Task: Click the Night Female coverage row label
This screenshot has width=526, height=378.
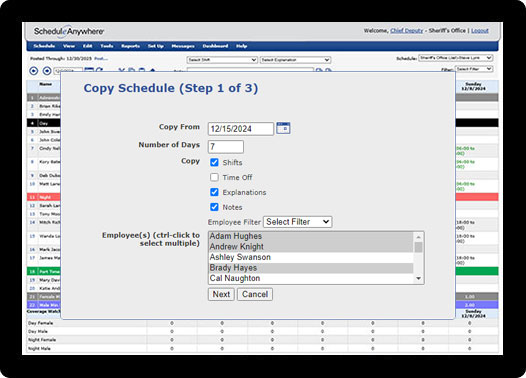Action: 42,340
